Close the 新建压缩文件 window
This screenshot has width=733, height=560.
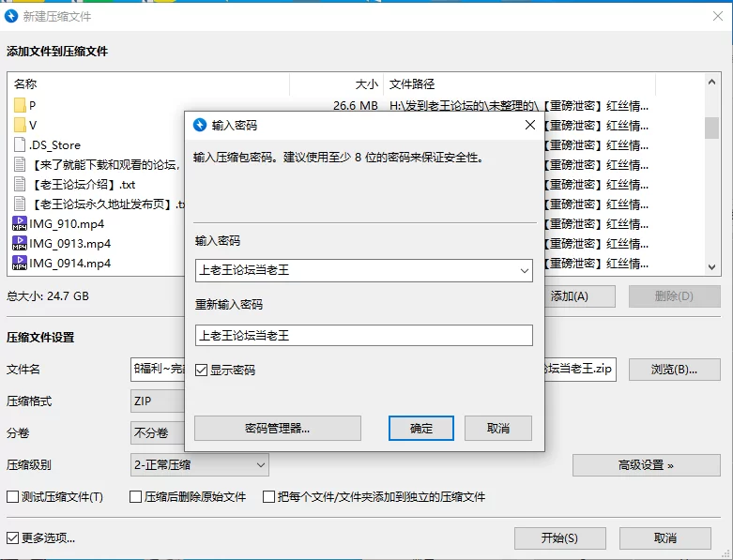[x=718, y=16]
